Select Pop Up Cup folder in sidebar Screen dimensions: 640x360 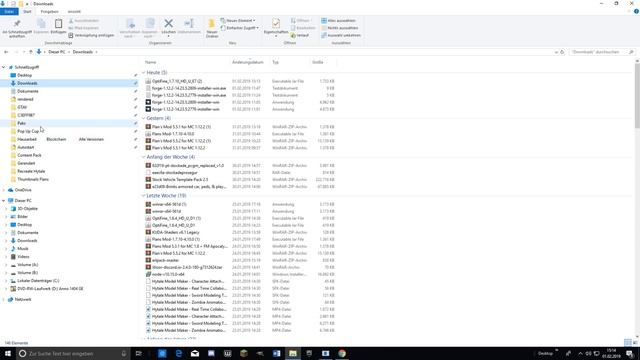tap(29, 131)
